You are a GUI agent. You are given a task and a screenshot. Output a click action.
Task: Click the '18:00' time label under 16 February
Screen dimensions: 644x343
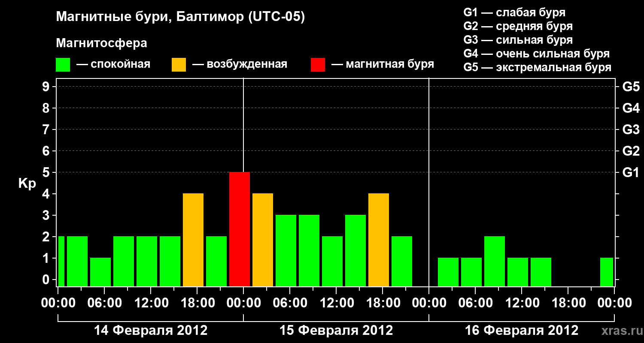568,303
